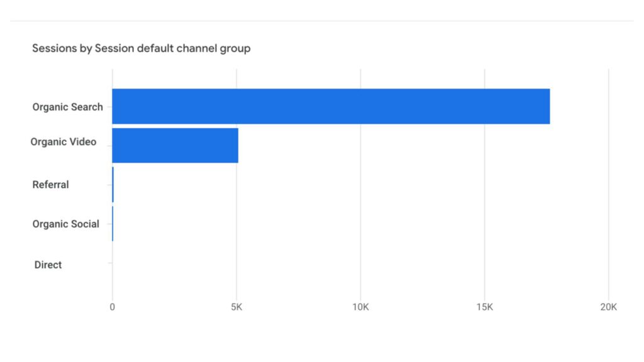Click the vertical gridline above 20K

coord(608,189)
